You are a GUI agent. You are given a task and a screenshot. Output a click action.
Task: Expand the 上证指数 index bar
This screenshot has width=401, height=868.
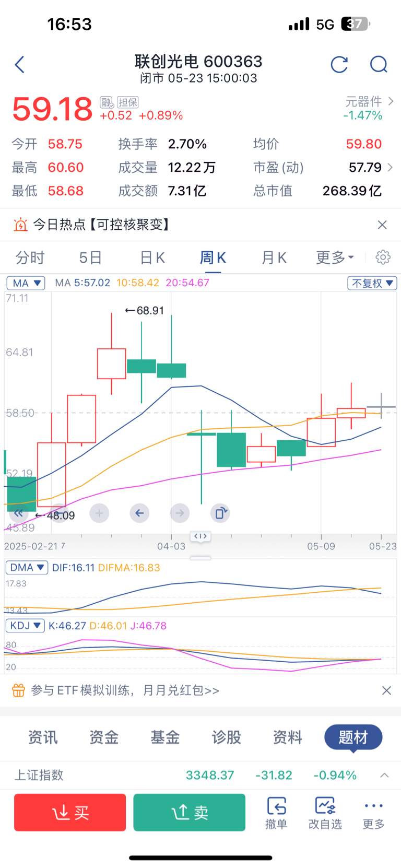pyautogui.click(x=384, y=775)
